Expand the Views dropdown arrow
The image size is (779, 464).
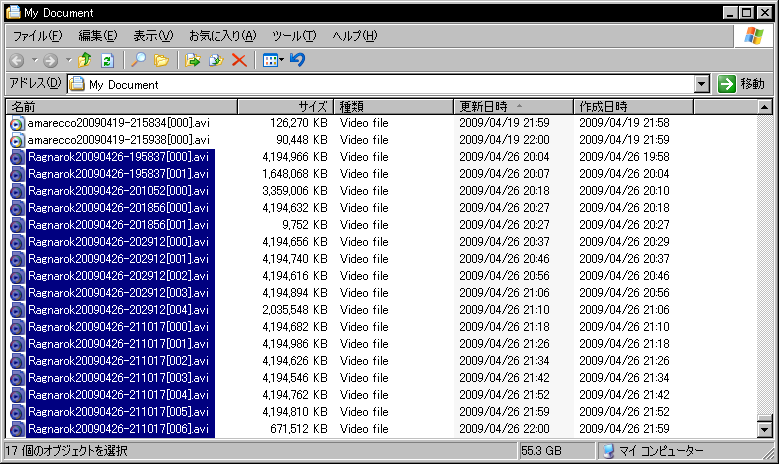[x=282, y=60]
